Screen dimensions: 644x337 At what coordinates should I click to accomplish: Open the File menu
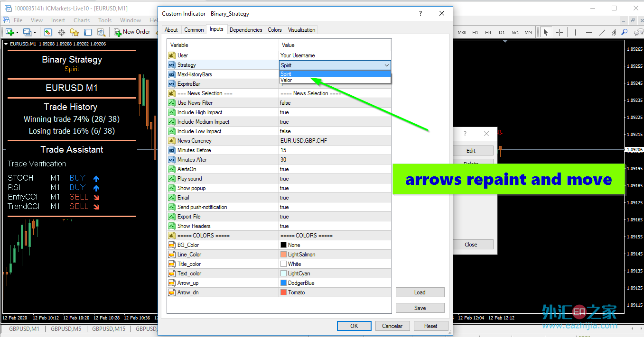(18, 20)
